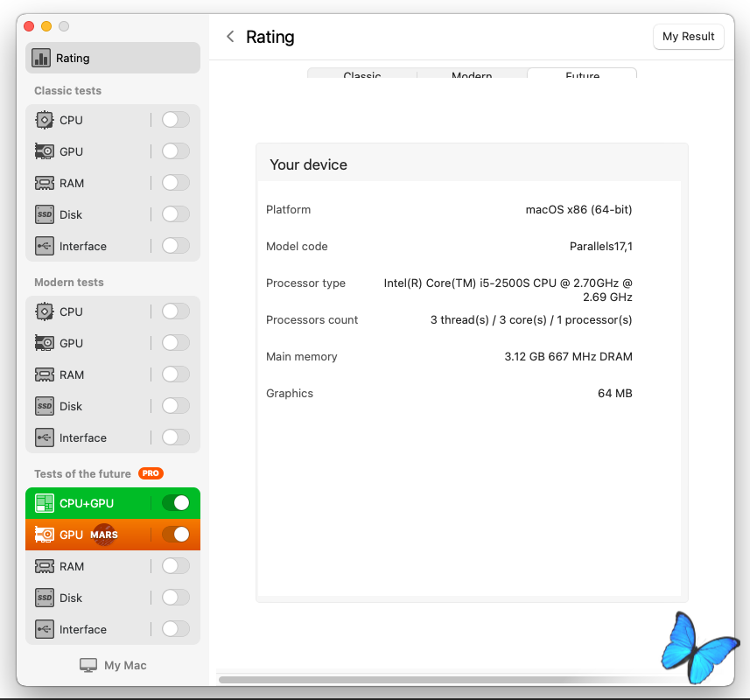The height and width of the screenshot is (700, 750).
Task: Click the green CPU+GPU test icon
Action: click(45, 503)
